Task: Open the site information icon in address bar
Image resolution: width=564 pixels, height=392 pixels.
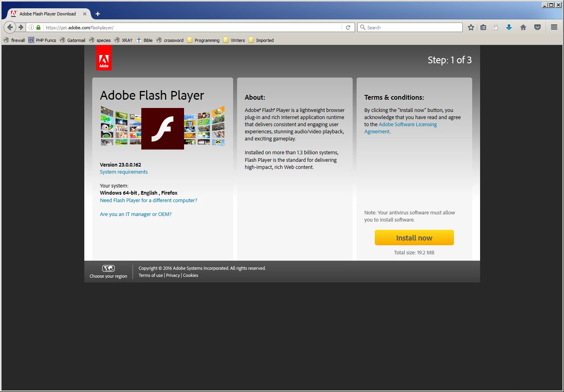Action: (31, 27)
